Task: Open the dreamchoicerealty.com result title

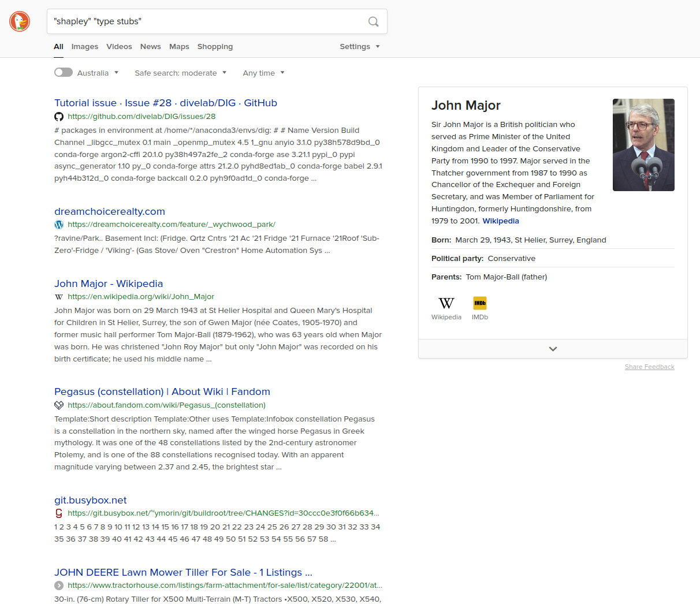Action: pos(110,211)
